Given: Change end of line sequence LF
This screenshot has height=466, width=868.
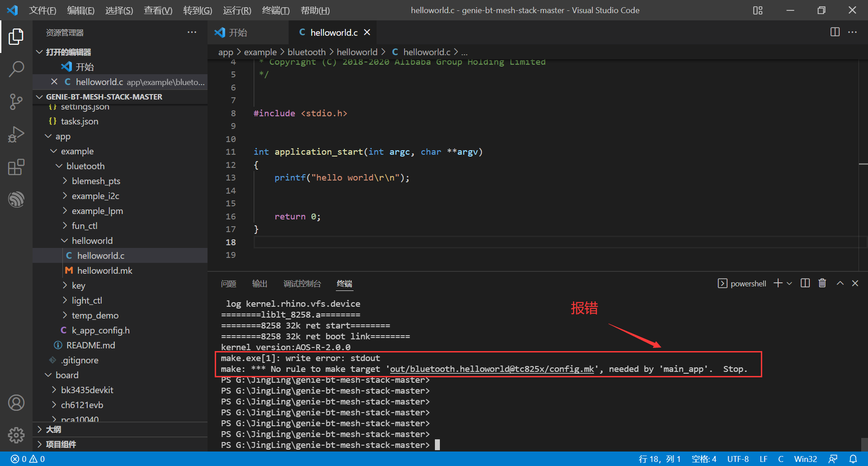Looking at the screenshot, I should click(764, 459).
